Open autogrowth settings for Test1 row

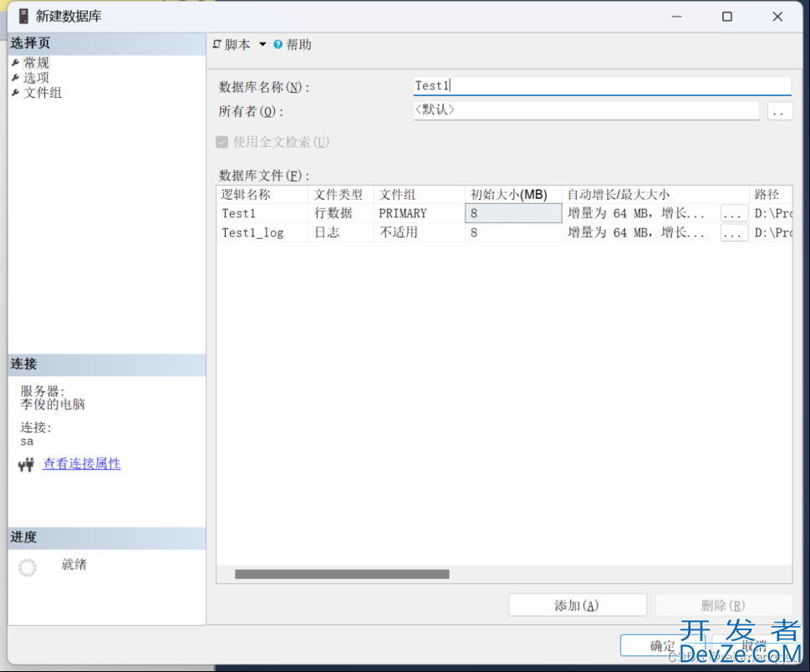click(x=734, y=213)
